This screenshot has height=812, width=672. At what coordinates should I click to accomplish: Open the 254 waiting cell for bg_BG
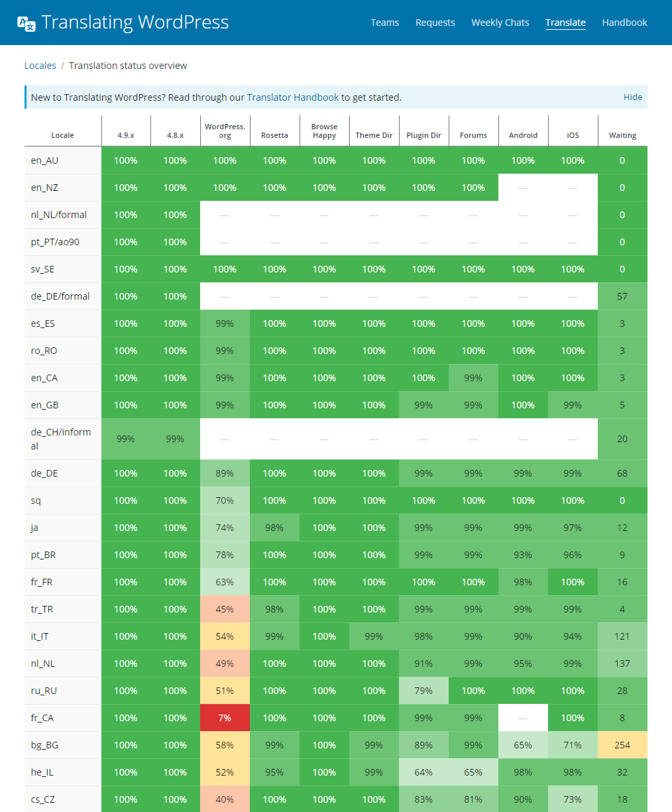click(623, 745)
